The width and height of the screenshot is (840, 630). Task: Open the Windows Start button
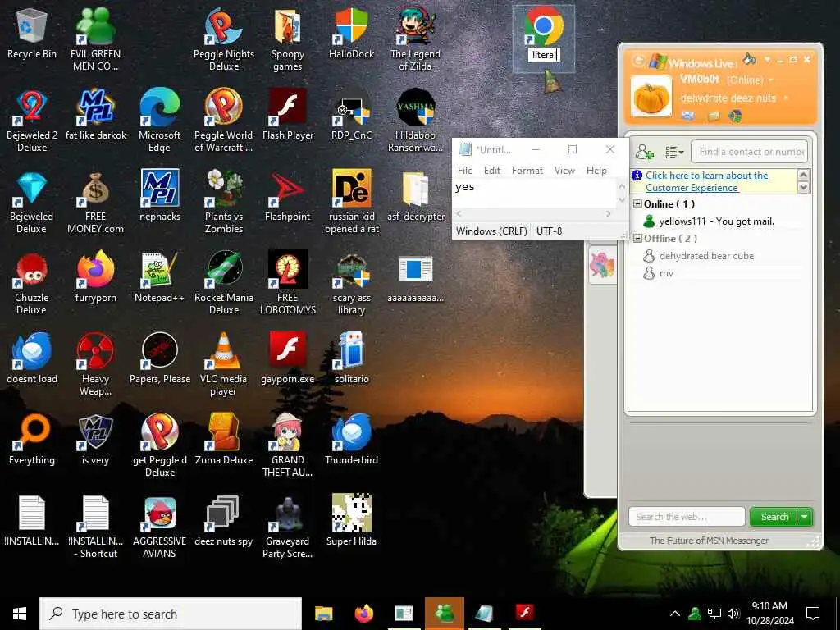coord(20,614)
